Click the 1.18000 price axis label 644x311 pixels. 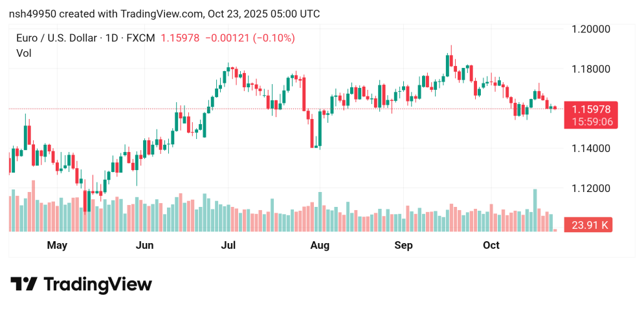592,69
